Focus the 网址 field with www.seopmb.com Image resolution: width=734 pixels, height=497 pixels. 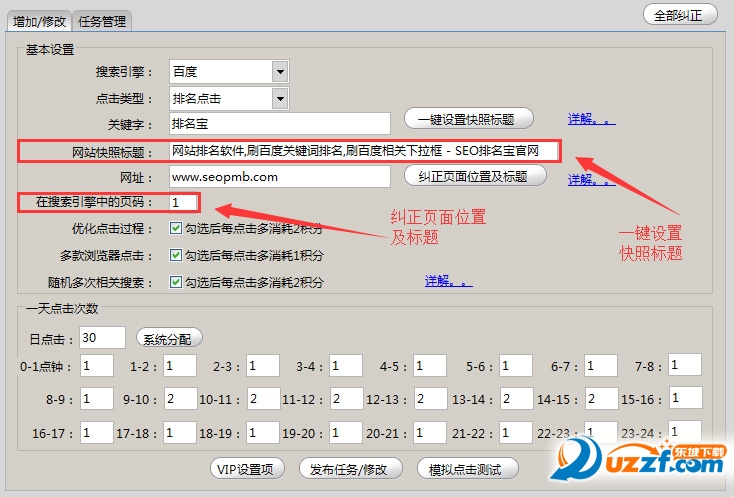[279, 177]
